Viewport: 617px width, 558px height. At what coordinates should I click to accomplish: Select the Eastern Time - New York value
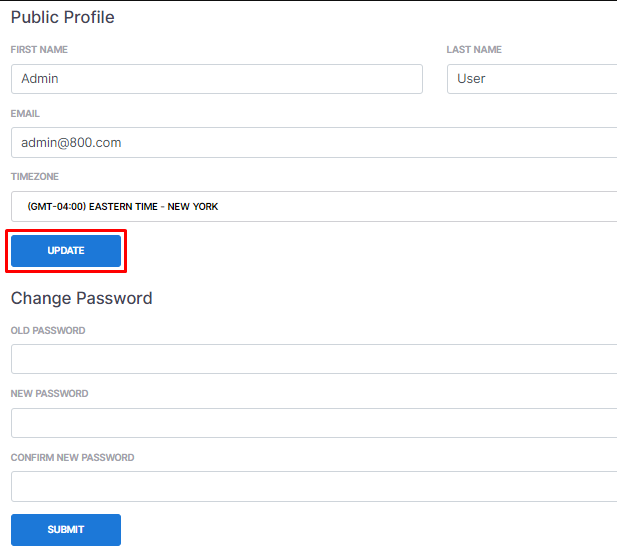click(123, 207)
